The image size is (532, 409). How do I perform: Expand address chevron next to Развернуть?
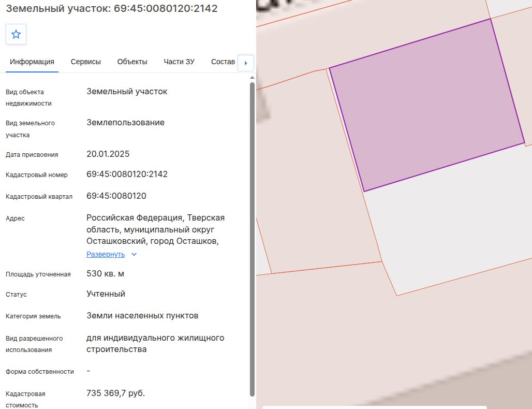tap(134, 254)
